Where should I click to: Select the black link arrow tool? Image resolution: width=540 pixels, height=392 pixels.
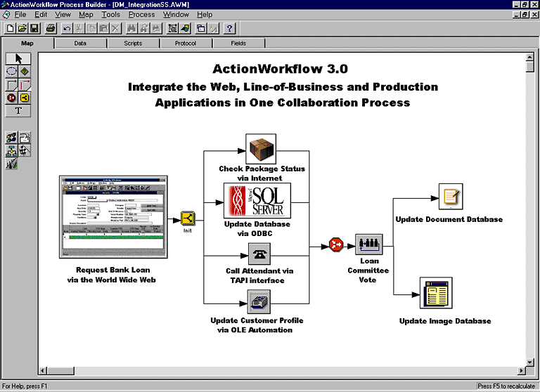click(12, 85)
